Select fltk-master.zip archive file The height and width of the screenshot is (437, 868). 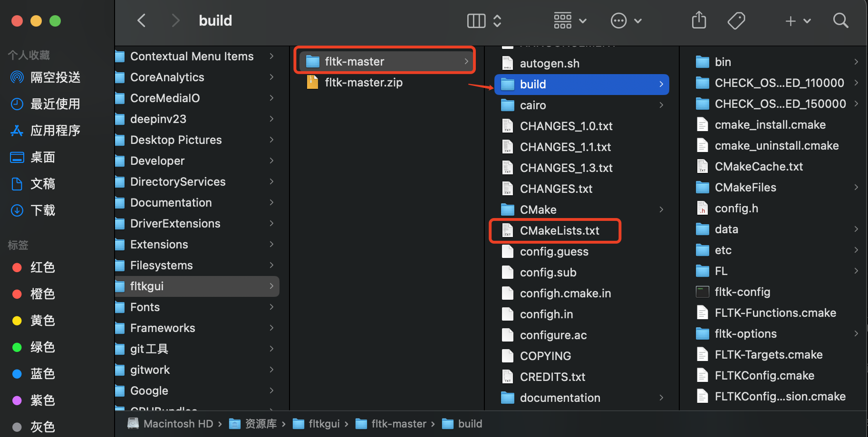[x=355, y=82]
